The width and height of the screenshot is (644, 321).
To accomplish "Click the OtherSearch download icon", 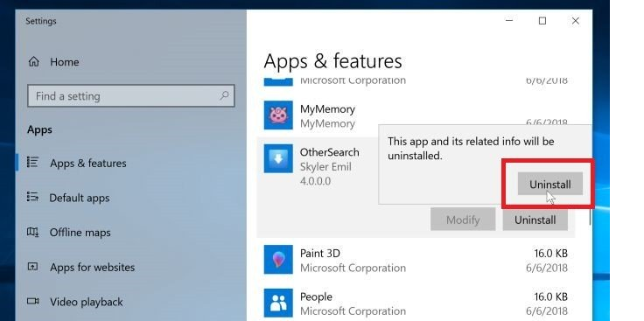I will (x=278, y=158).
